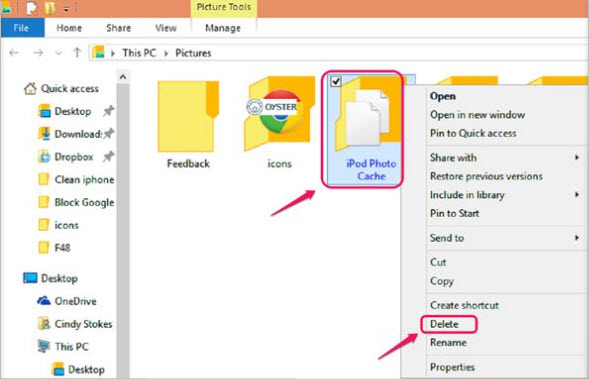The height and width of the screenshot is (379, 589).
Task: Click the OneDrive cloud icon
Action: point(44,301)
